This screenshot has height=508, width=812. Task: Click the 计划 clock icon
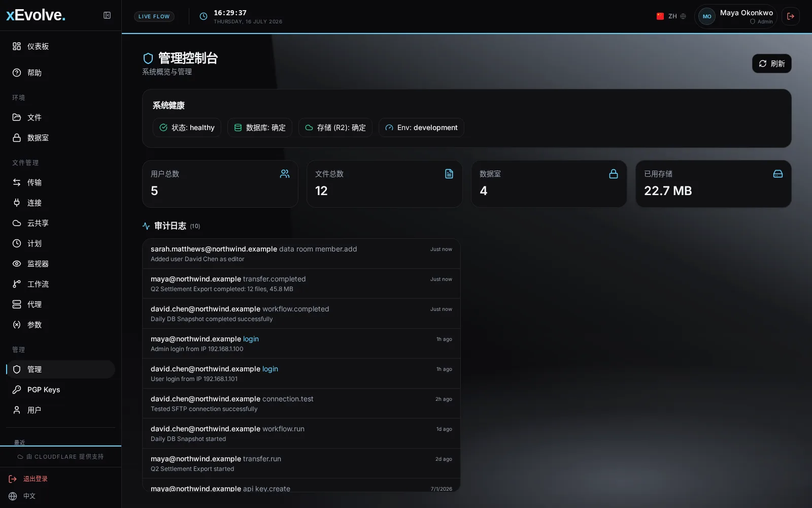point(17,243)
